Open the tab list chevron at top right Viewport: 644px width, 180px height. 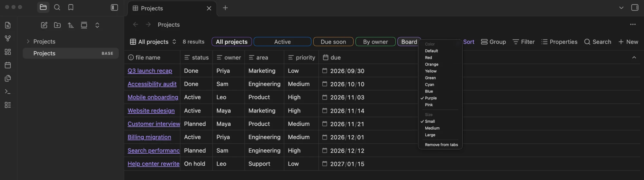(x=621, y=8)
